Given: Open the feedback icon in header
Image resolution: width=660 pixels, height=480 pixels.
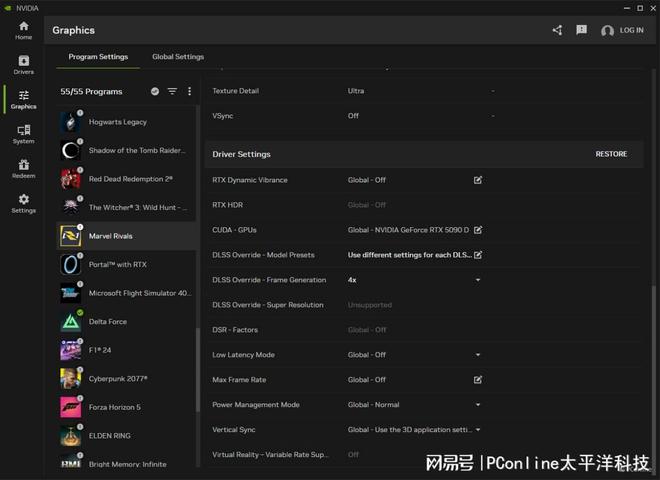Looking at the screenshot, I should [581, 30].
